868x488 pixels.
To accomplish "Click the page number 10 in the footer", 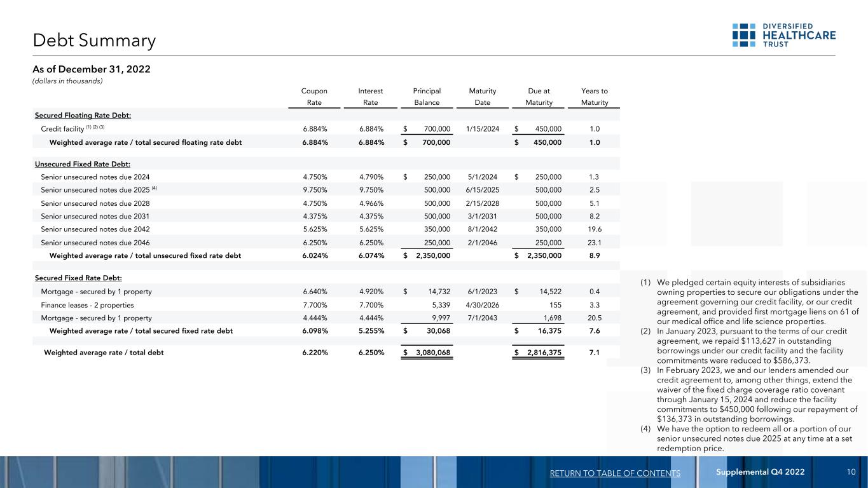I will 851,472.
